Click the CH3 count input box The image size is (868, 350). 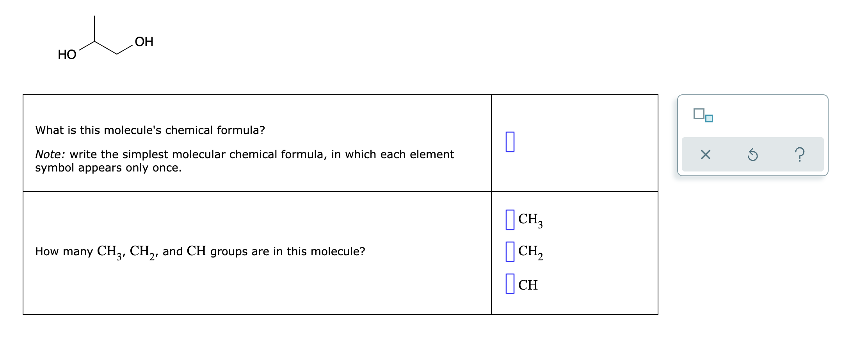tap(510, 220)
